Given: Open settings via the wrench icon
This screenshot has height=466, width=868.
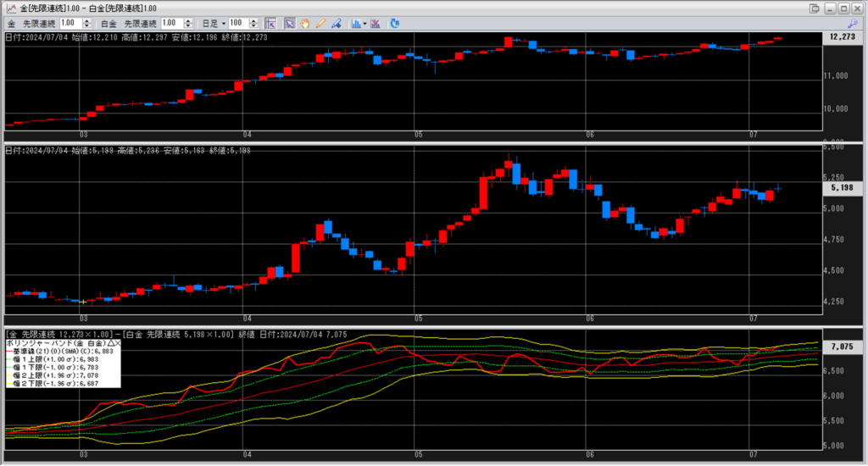Looking at the screenshot, I should 852,22.
